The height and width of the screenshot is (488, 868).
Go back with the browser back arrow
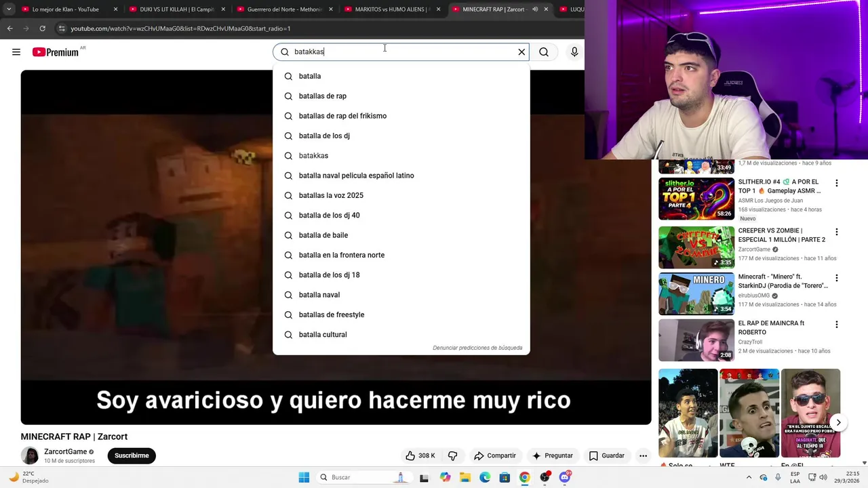(9, 28)
